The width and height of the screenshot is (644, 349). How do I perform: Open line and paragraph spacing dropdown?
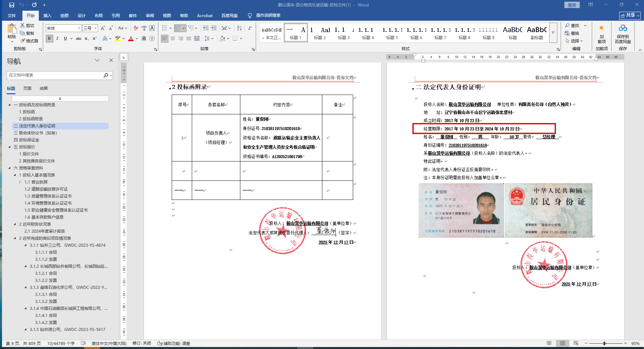coord(209,38)
